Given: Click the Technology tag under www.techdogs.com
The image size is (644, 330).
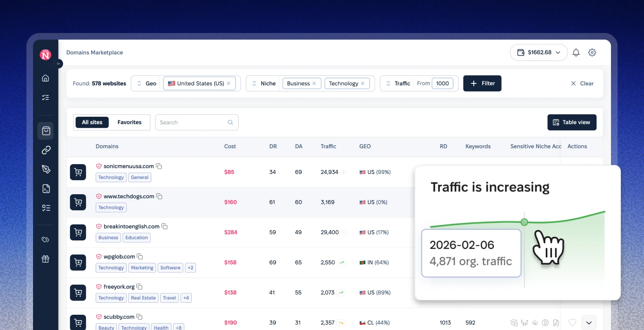Looking at the screenshot, I should coord(111,207).
